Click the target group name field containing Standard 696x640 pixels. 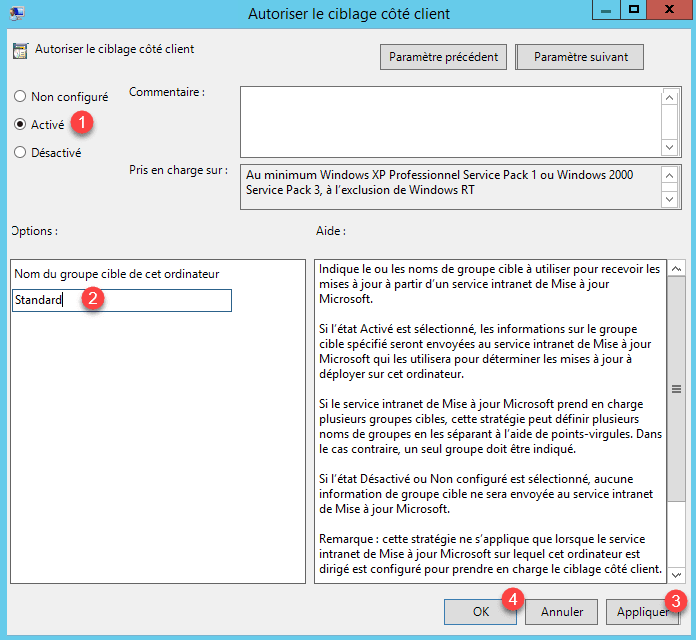click(122, 300)
